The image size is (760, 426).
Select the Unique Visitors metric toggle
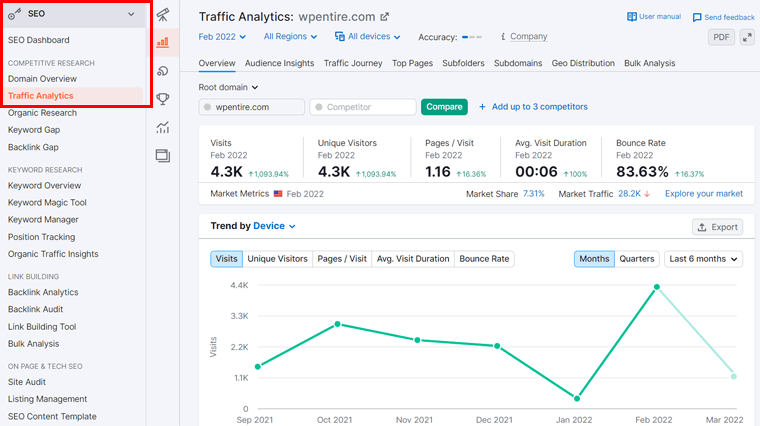(x=277, y=259)
